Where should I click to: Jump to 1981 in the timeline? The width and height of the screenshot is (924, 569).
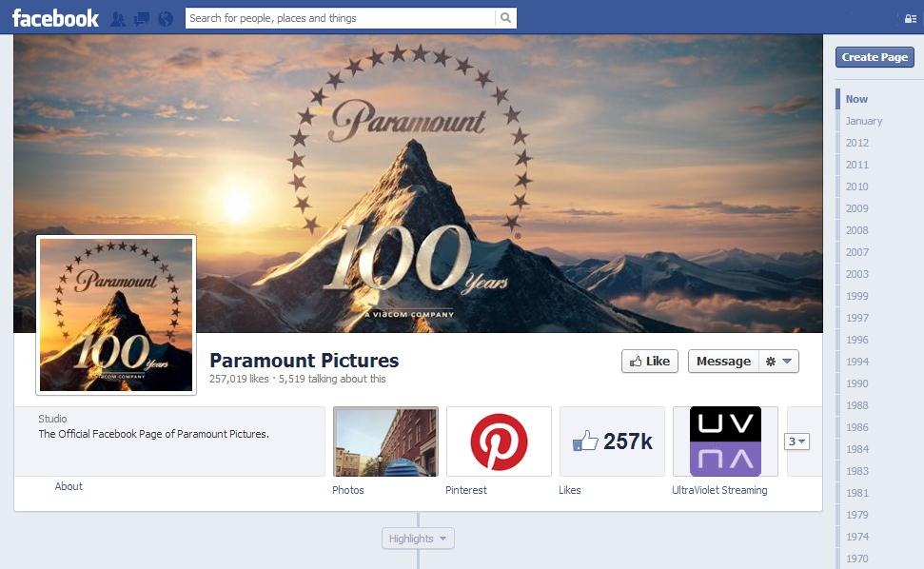tap(857, 493)
